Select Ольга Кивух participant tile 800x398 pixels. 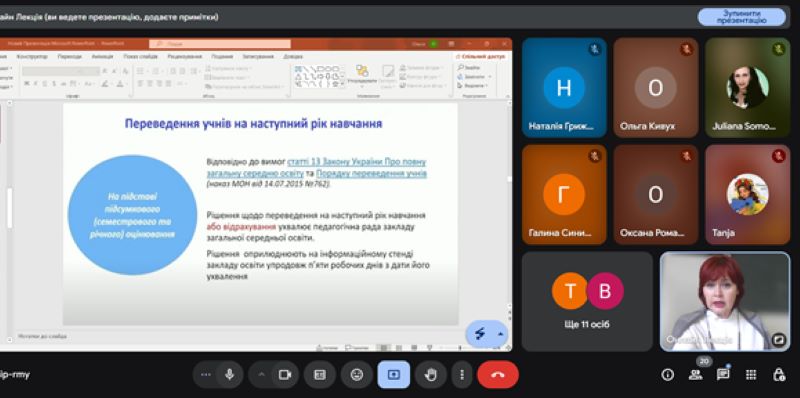tap(656, 87)
